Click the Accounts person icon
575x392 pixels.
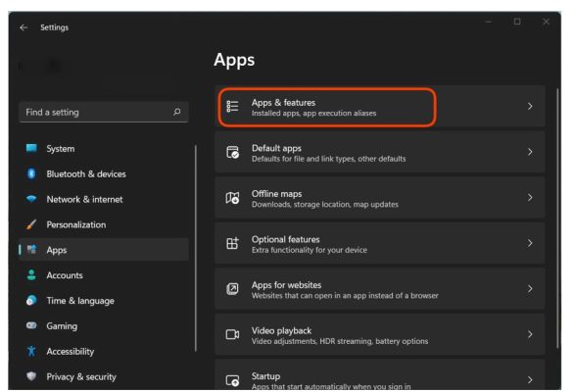pyautogui.click(x=31, y=275)
